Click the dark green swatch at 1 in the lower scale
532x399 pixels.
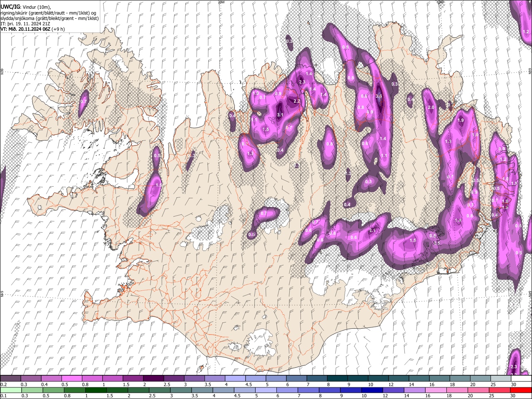[x=96, y=390]
